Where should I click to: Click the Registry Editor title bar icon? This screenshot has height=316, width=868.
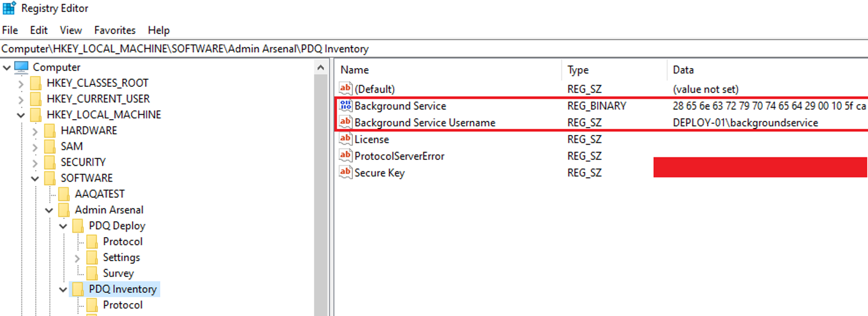click(8, 9)
